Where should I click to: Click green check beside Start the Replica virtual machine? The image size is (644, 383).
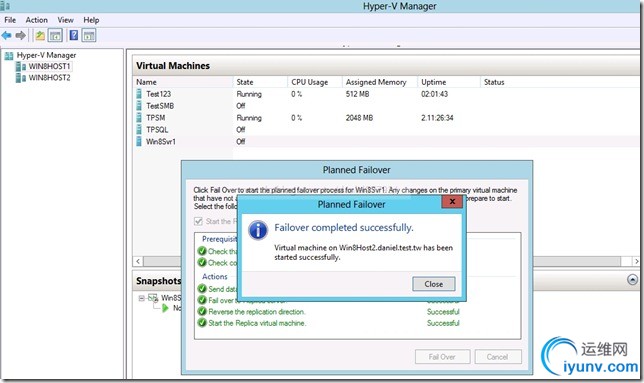pos(202,323)
